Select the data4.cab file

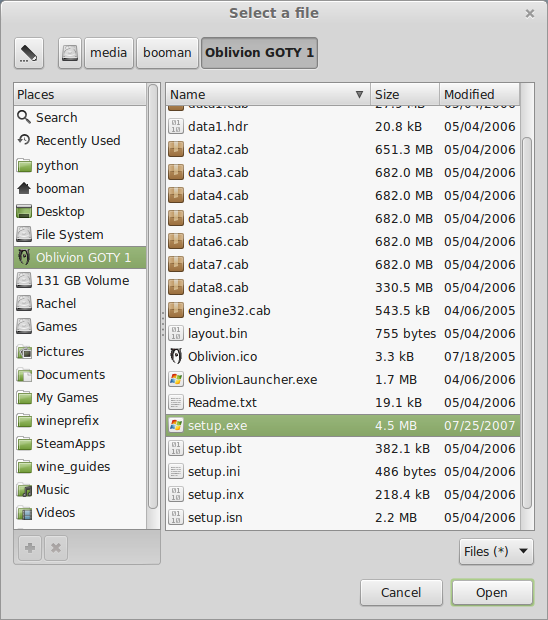(343, 195)
